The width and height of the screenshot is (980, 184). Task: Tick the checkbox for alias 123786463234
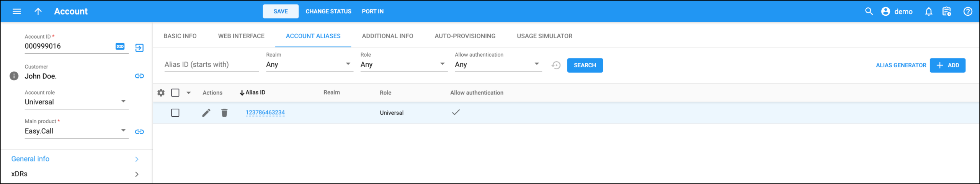click(175, 113)
